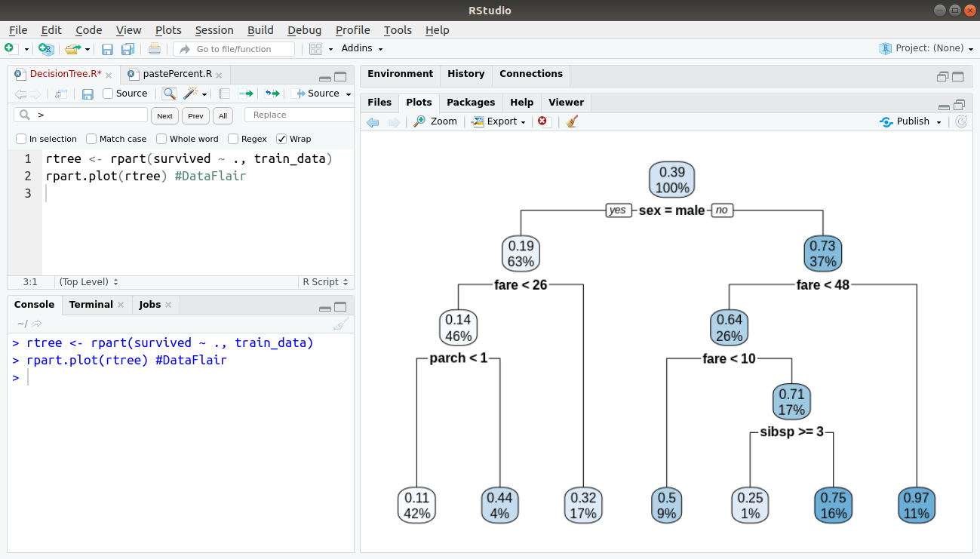
Task: Click the Save all open documents icon
Action: [x=127, y=49]
